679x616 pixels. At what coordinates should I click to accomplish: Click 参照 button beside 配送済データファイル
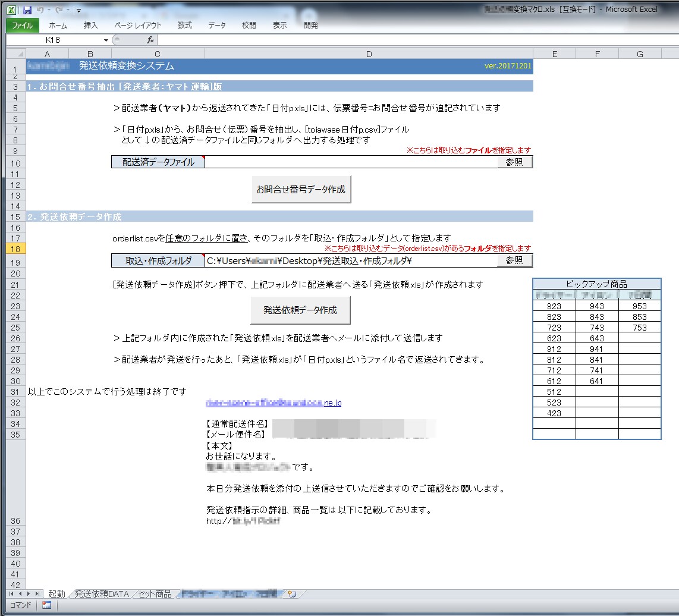[514, 162]
